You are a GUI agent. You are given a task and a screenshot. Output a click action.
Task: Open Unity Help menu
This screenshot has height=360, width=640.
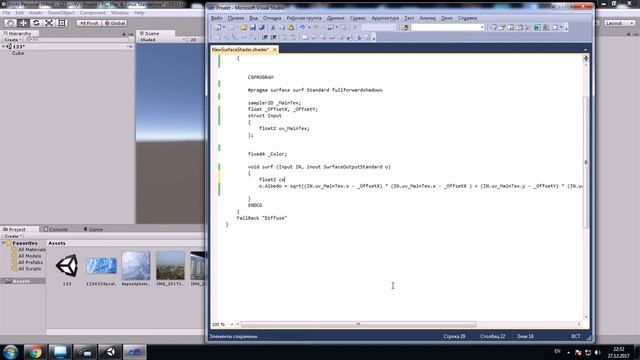(139, 13)
